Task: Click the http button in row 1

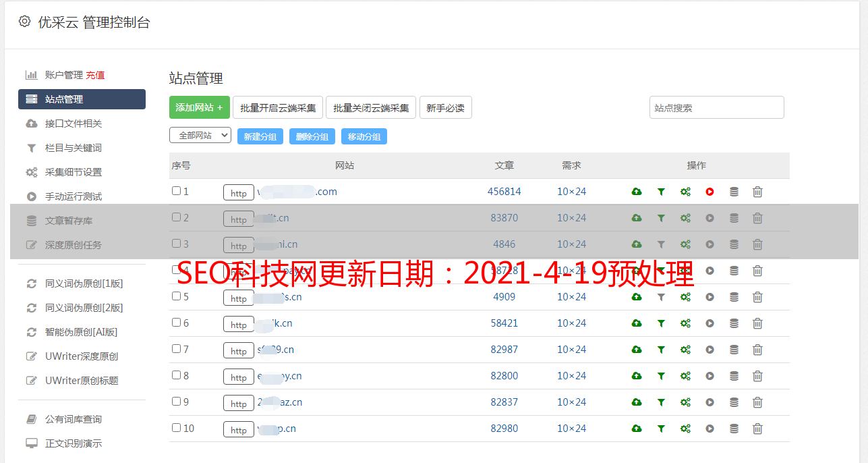Action: [x=239, y=192]
